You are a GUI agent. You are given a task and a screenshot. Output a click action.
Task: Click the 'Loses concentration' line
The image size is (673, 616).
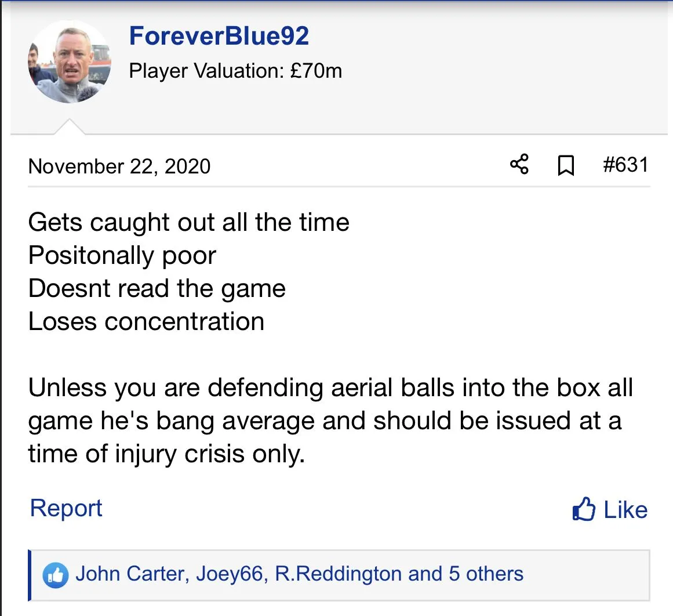pos(146,321)
